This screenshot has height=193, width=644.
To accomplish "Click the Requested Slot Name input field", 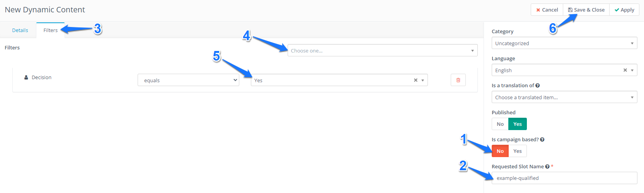I will click(564, 178).
